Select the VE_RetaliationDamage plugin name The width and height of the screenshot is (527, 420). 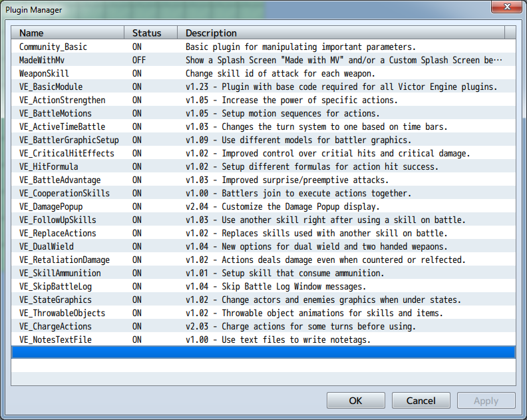(x=65, y=260)
